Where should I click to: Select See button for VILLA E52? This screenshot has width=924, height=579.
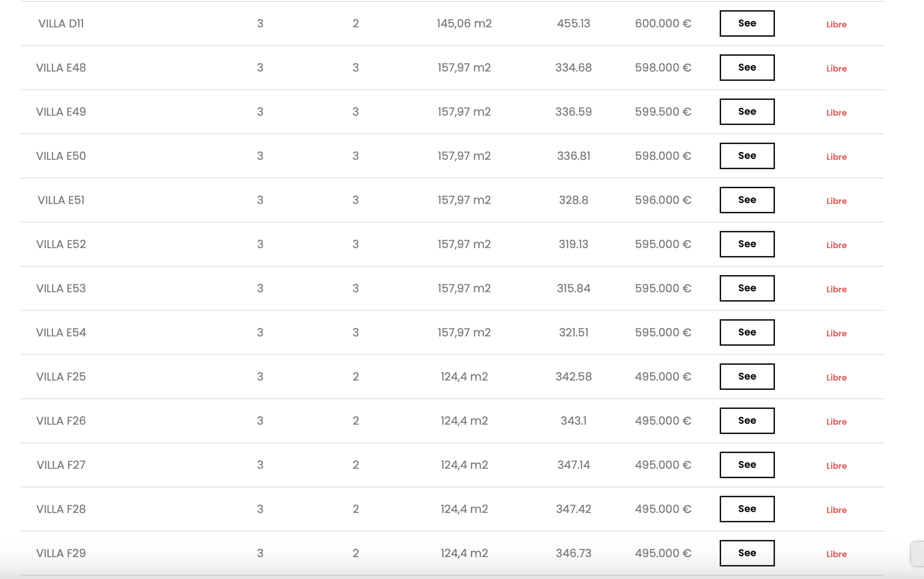pos(747,244)
